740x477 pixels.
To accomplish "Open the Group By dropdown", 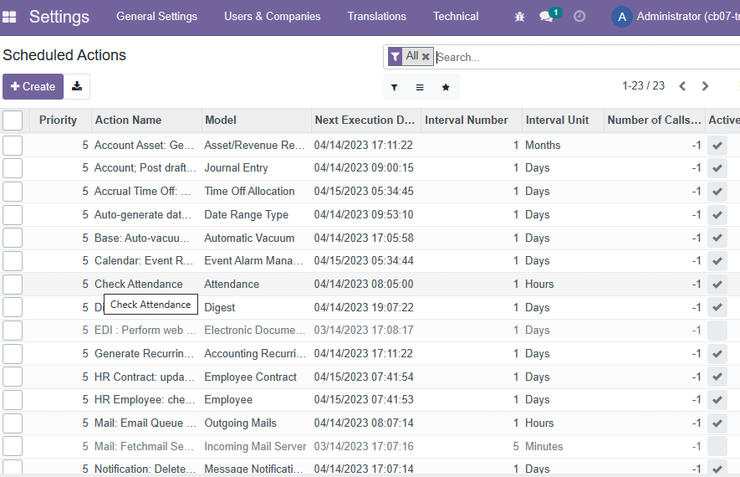I will (420, 87).
